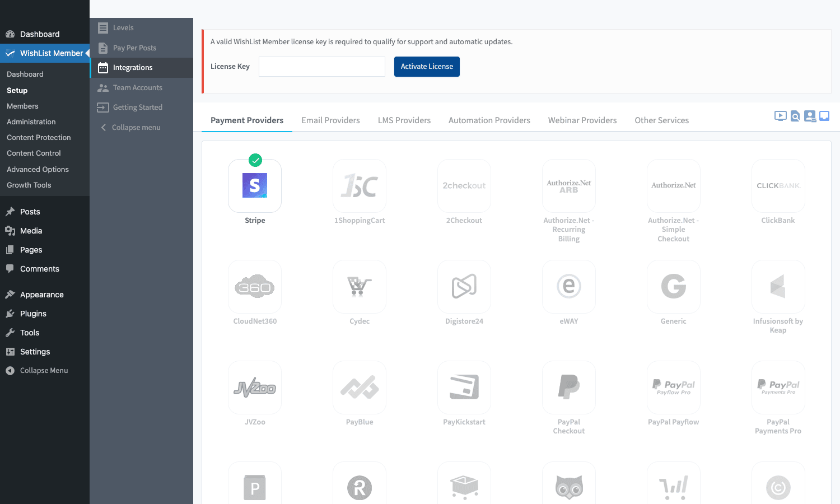Open the WishList Member top menu
Image resolution: width=840 pixels, height=504 pixels.
coord(45,53)
